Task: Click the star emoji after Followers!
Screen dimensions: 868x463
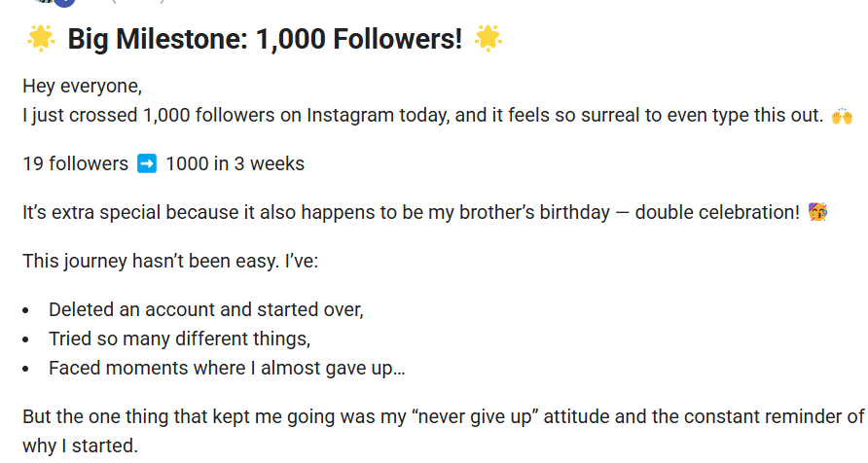Action: (488, 39)
